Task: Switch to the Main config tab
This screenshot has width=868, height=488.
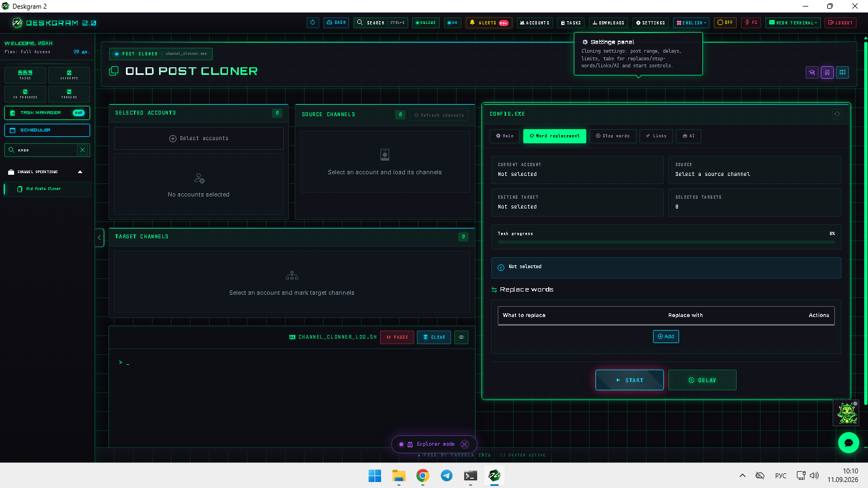Action: point(505,136)
